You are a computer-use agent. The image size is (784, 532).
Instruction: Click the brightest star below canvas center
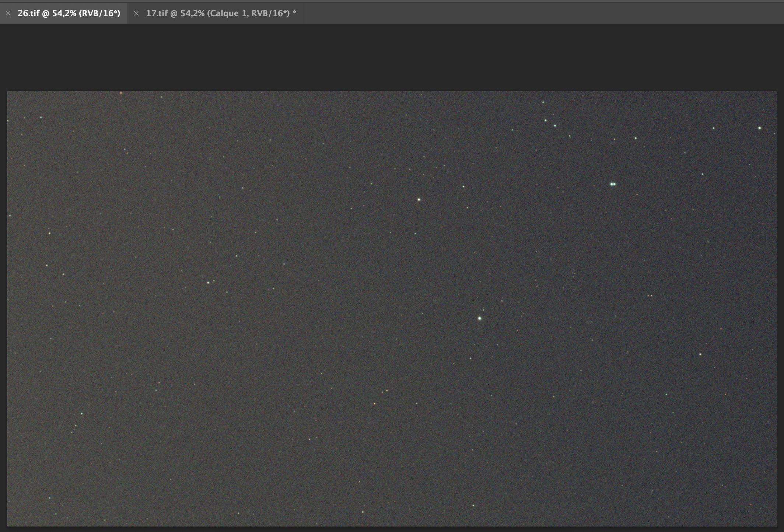(x=479, y=318)
